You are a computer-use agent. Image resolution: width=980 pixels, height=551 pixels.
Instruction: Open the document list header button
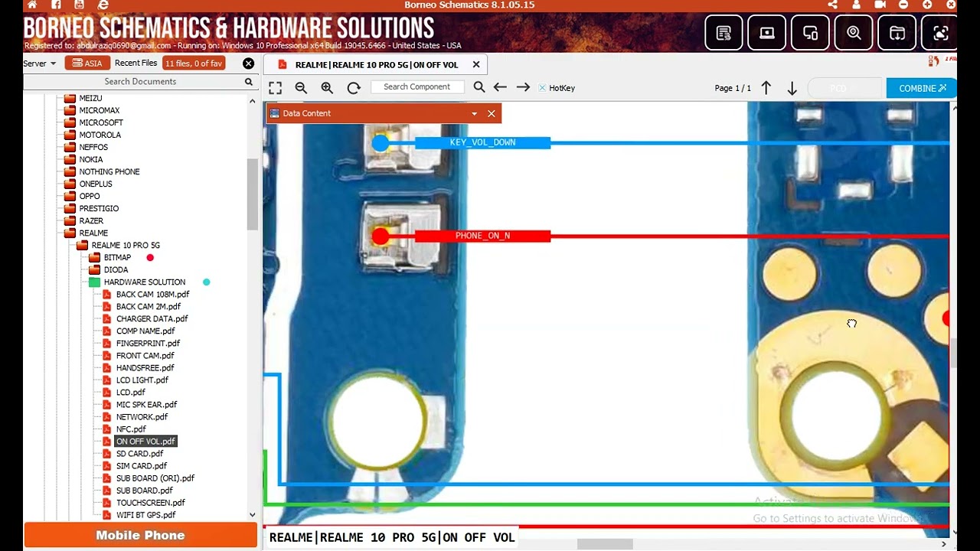click(x=724, y=33)
